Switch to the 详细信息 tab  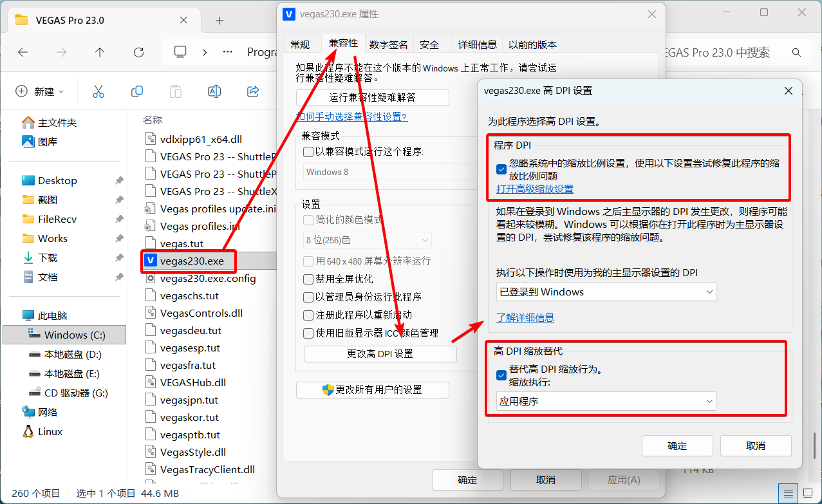pyautogui.click(x=476, y=44)
